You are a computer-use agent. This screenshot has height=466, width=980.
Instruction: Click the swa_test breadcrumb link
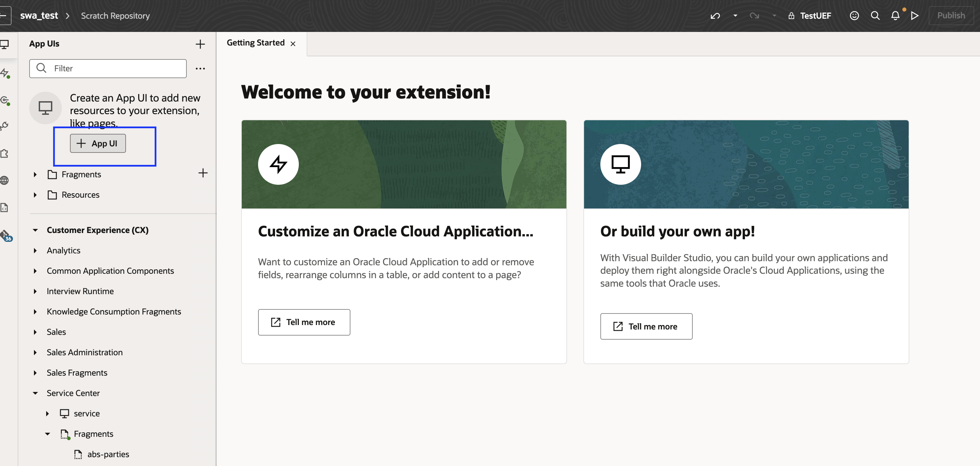39,16
